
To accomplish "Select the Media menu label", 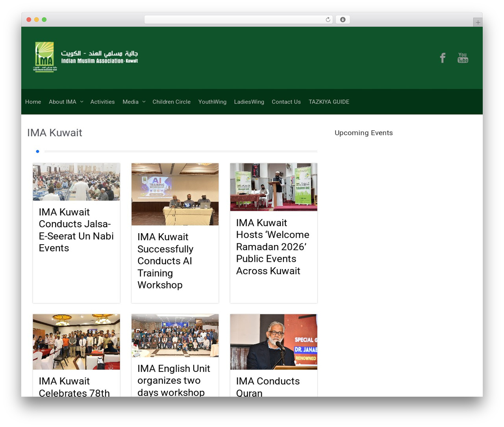I will (130, 102).
